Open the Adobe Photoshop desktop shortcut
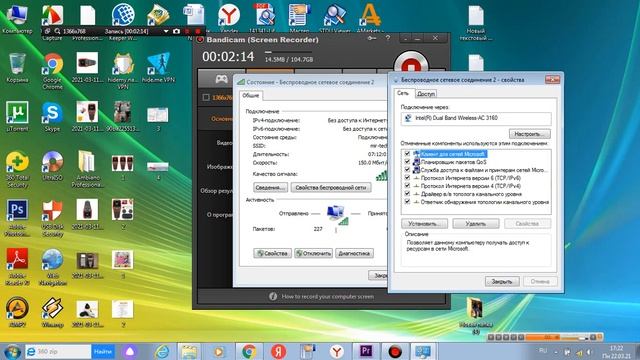Image resolution: width=640 pixels, height=360 pixels. [x=17, y=218]
